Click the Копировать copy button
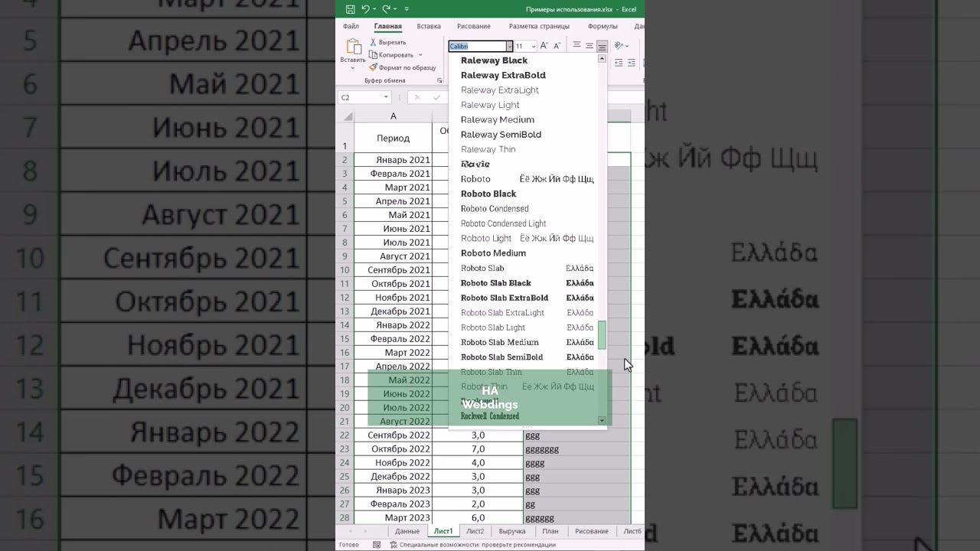 click(x=391, y=55)
